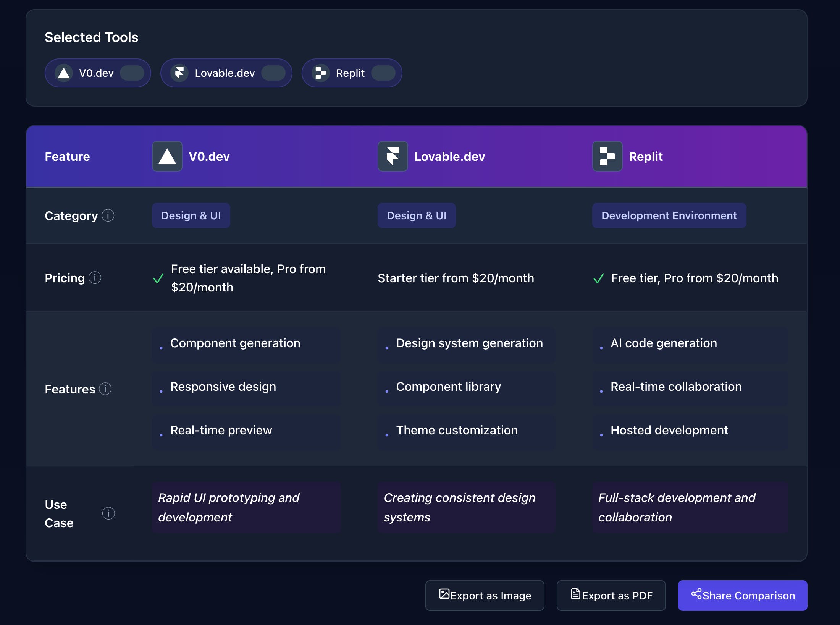The width and height of the screenshot is (840, 625).
Task: Open the info icon next to Use Case
Action: click(108, 513)
